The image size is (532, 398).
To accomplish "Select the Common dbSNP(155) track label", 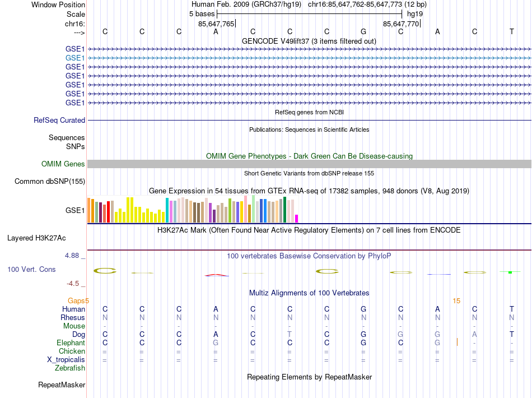I will tap(50, 181).
